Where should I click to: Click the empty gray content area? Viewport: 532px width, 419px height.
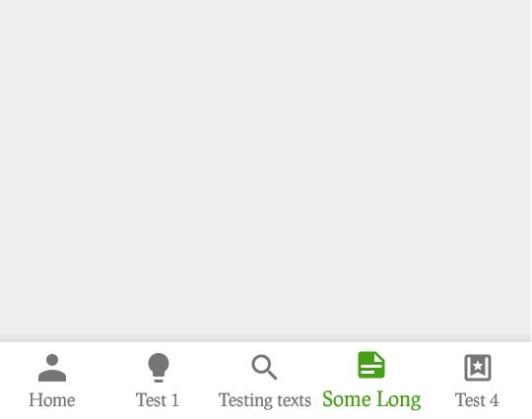265,170
